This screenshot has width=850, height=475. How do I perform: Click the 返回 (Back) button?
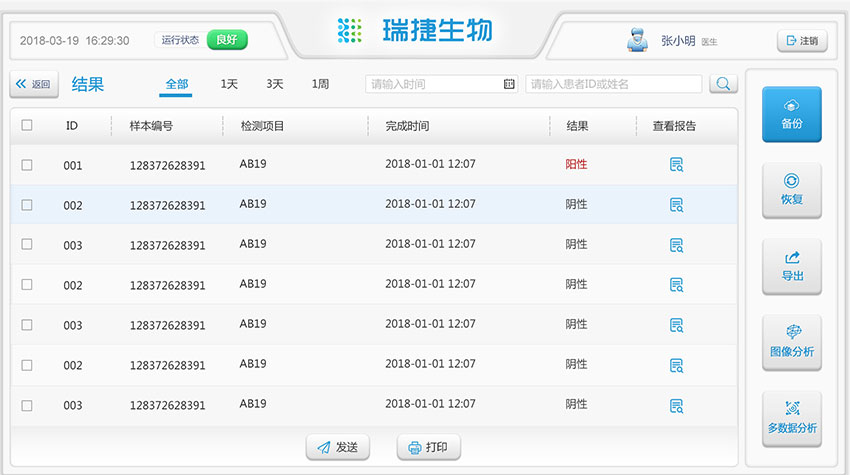[34, 85]
